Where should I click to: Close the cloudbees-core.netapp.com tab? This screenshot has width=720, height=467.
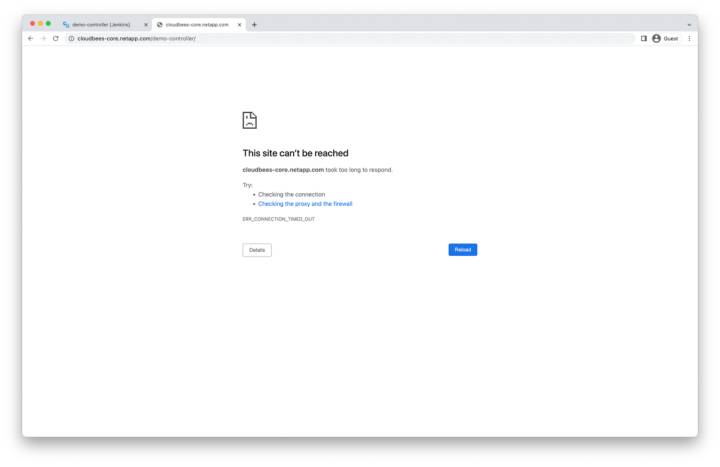[x=239, y=24]
